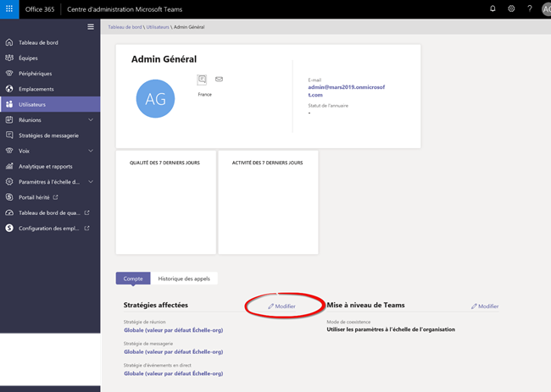Open the Office 365 app launcher
Screen dimensions: 551x392
click(x=9, y=9)
